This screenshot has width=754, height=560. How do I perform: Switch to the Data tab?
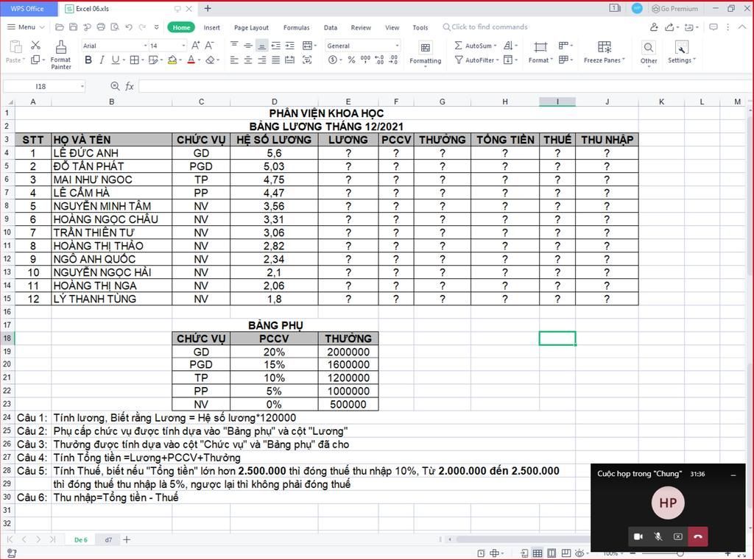point(331,27)
